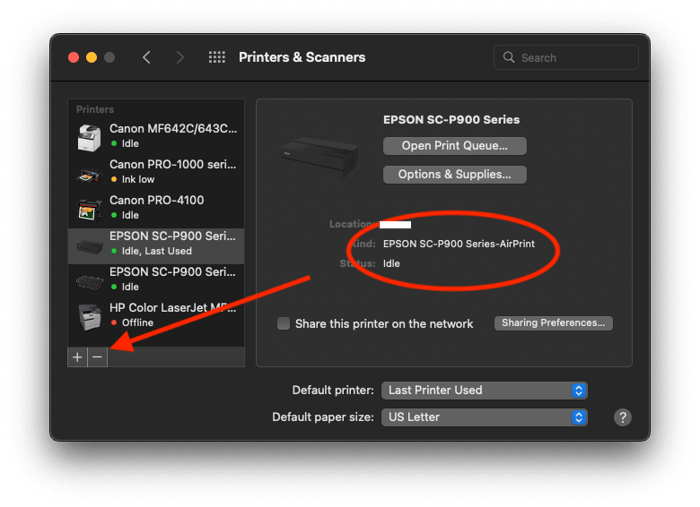Expand the Default paper size dropdown
Viewport: 700px width, 507px height.
pos(484,417)
